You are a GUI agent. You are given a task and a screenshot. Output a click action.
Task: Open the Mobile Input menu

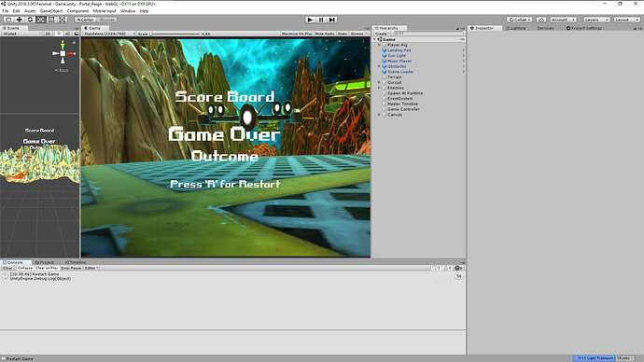(105, 11)
